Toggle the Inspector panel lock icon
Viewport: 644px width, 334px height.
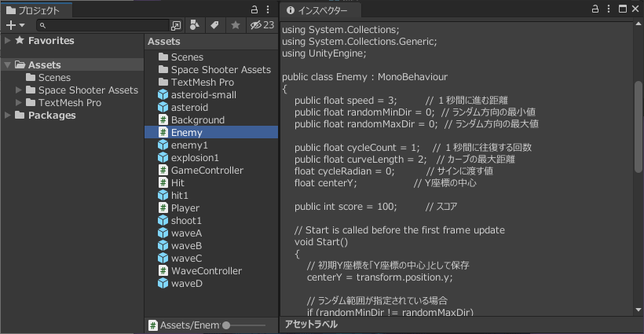pyautogui.click(x=595, y=9)
